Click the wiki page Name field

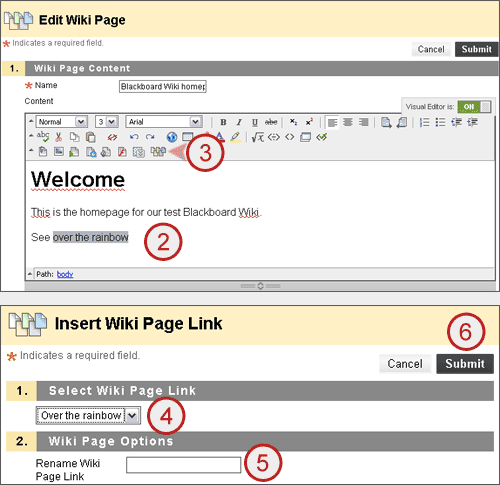(x=163, y=86)
